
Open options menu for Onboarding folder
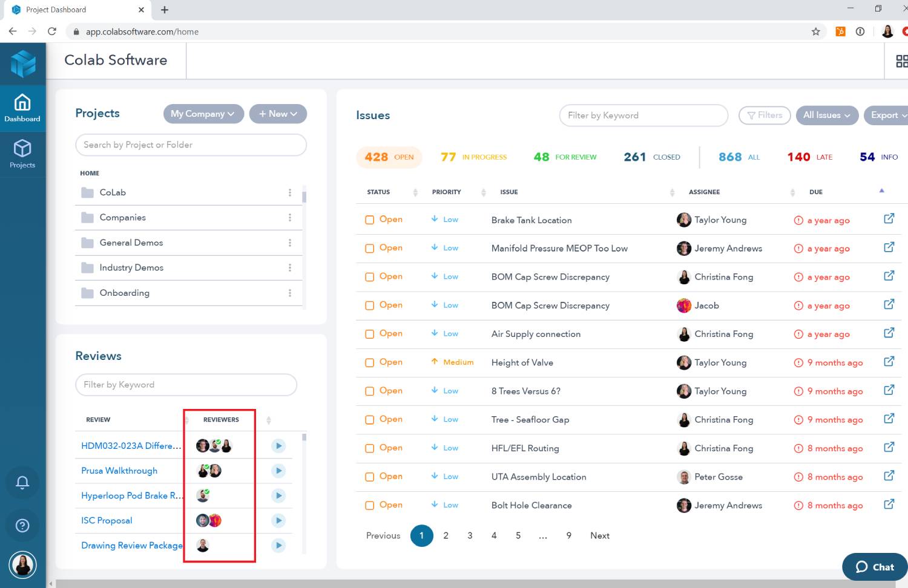pyautogui.click(x=290, y=293)
